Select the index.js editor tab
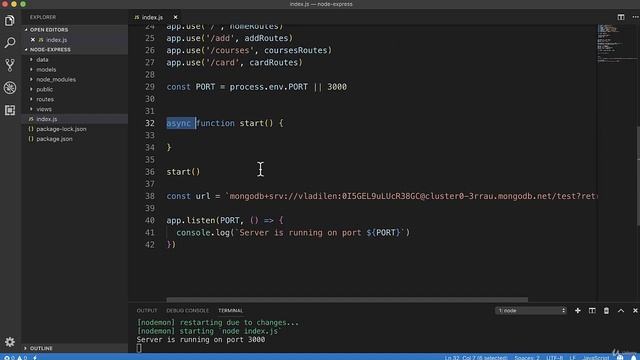This screenshot has height=360, width=640. 152,17
